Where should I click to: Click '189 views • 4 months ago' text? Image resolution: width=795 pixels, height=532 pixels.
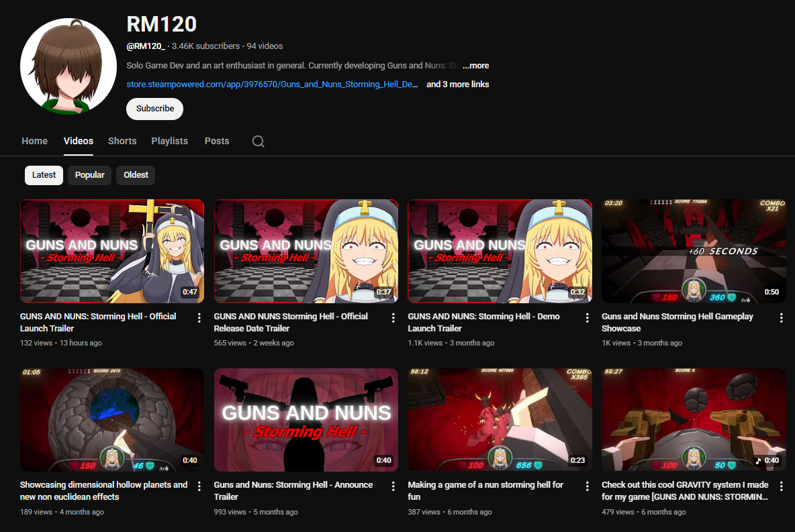click(x=62, y=513)
